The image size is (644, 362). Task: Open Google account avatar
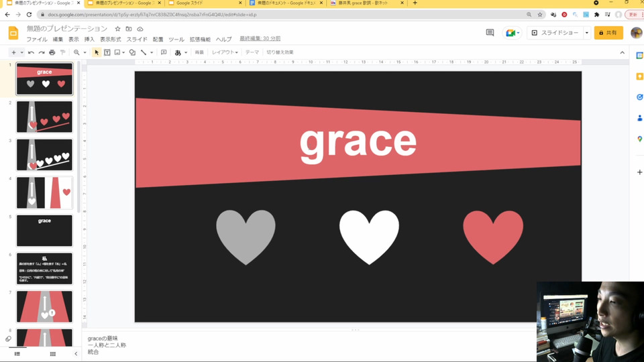coord(637,33)
